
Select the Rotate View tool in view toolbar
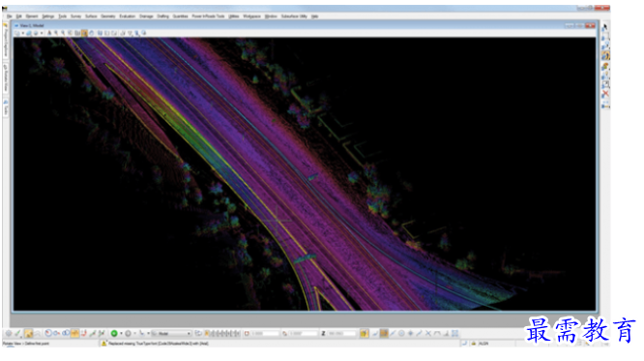point(84,33)
